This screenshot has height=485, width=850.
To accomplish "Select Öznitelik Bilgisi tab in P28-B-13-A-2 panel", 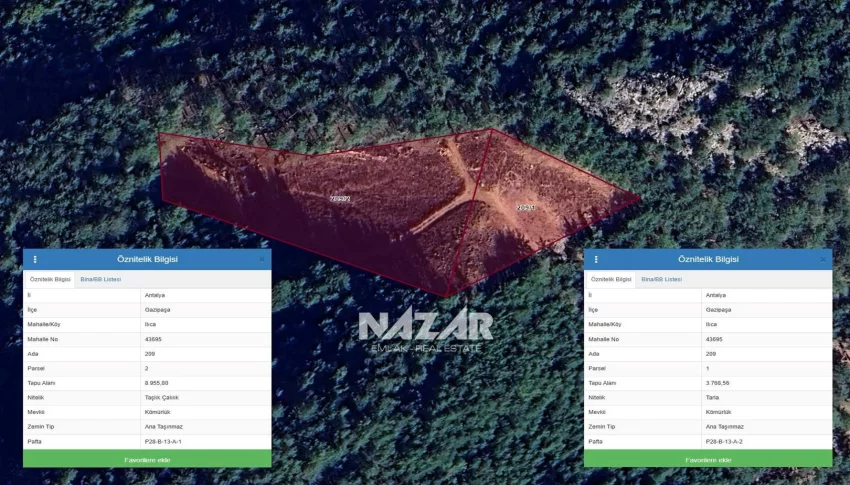I will [610, 279].
